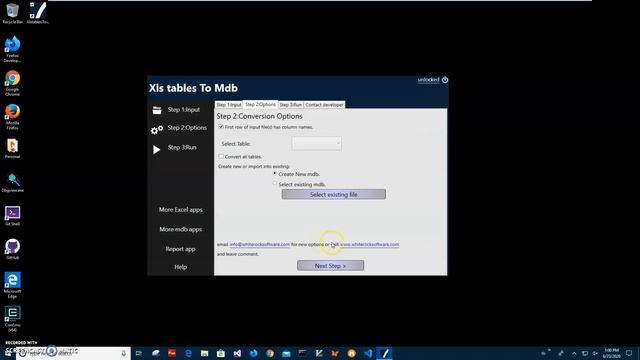Open Microsoft Store from taskbar
640x360 pixels.
click(x=221, y=353)
